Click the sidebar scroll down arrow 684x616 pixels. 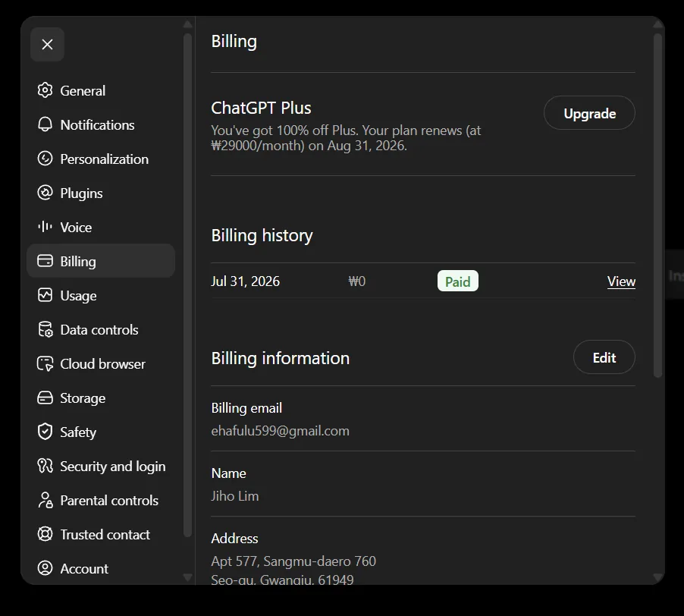(188, 577)
